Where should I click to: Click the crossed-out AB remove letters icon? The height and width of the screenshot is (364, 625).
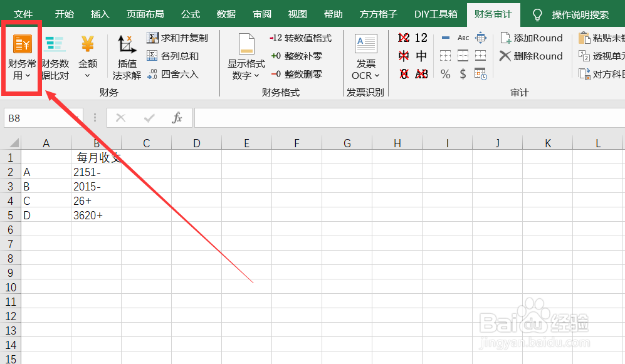[421, 74]
